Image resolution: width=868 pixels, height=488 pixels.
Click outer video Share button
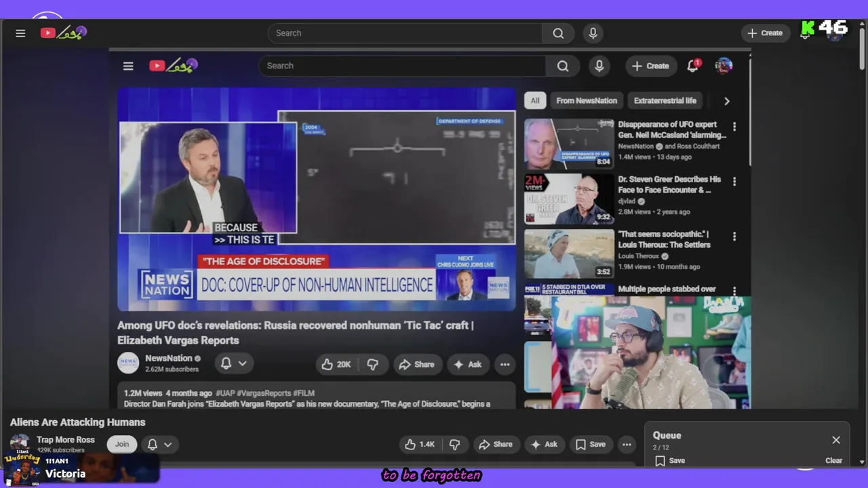pyautogui.click(x=495, y=444)
